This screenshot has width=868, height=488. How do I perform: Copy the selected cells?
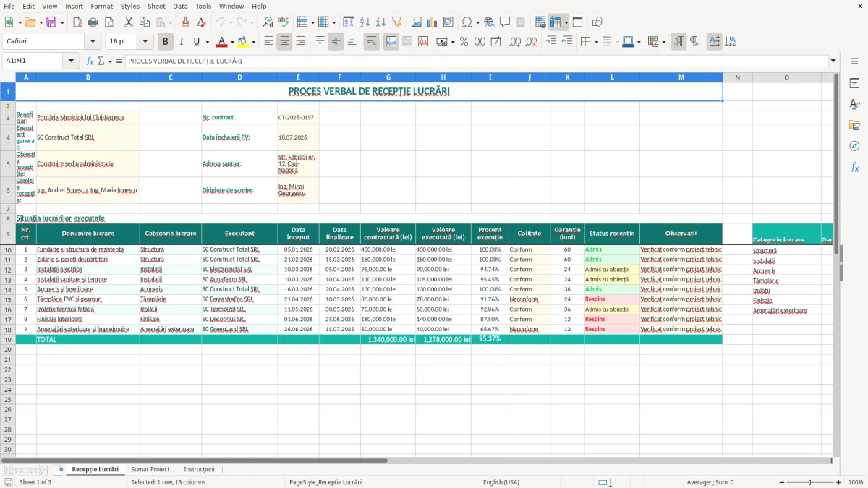point(144,22)
